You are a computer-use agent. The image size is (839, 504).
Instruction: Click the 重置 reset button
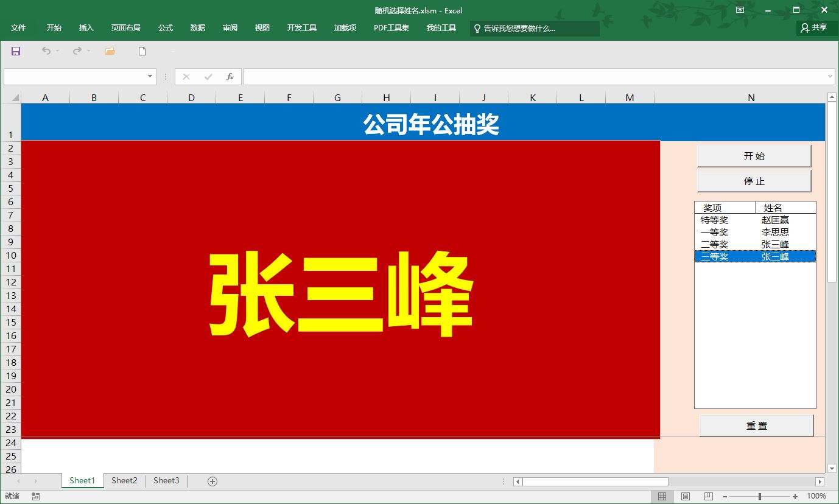pyautogui.click(x=756, y=425)
